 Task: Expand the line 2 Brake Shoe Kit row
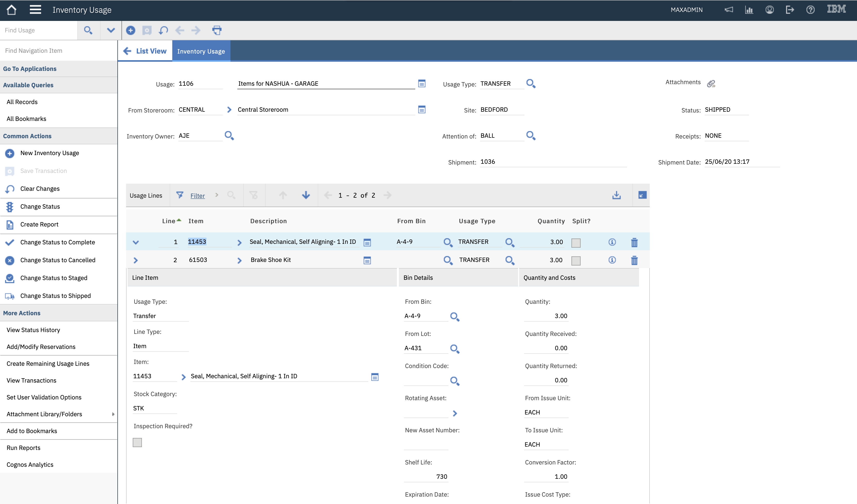point(135,260)
